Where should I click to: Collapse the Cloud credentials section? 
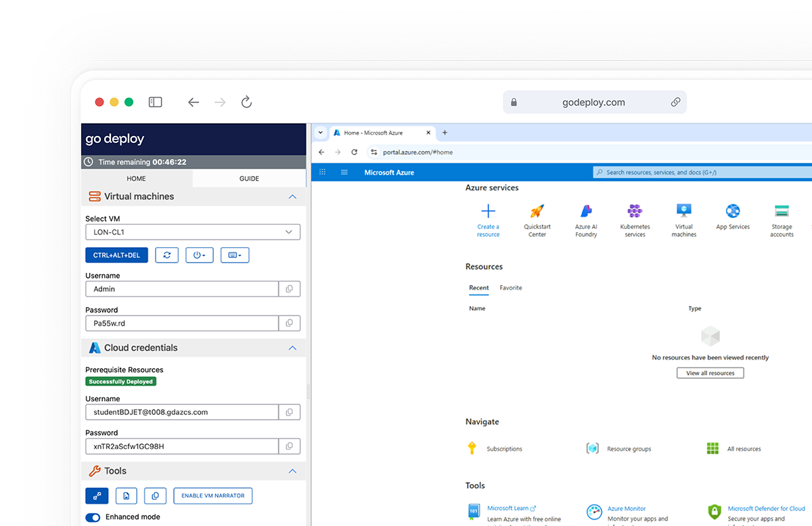tap(292, 348)
